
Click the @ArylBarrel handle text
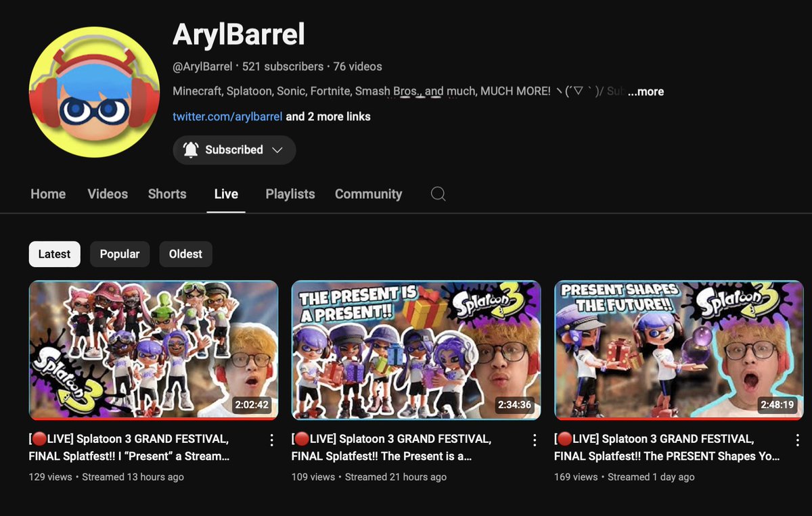202,66
